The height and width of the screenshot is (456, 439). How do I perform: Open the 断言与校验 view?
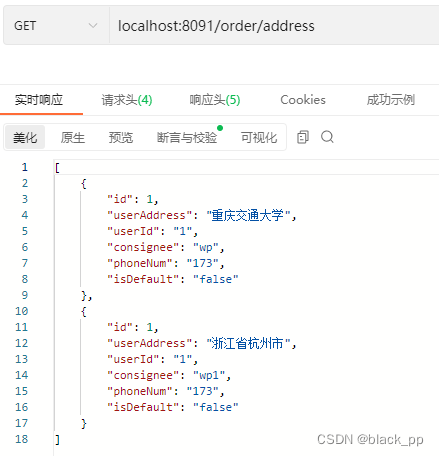pos(187,137)
